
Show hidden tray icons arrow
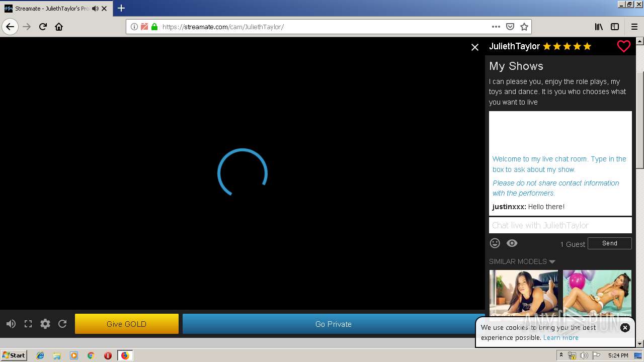coord(561,355)
